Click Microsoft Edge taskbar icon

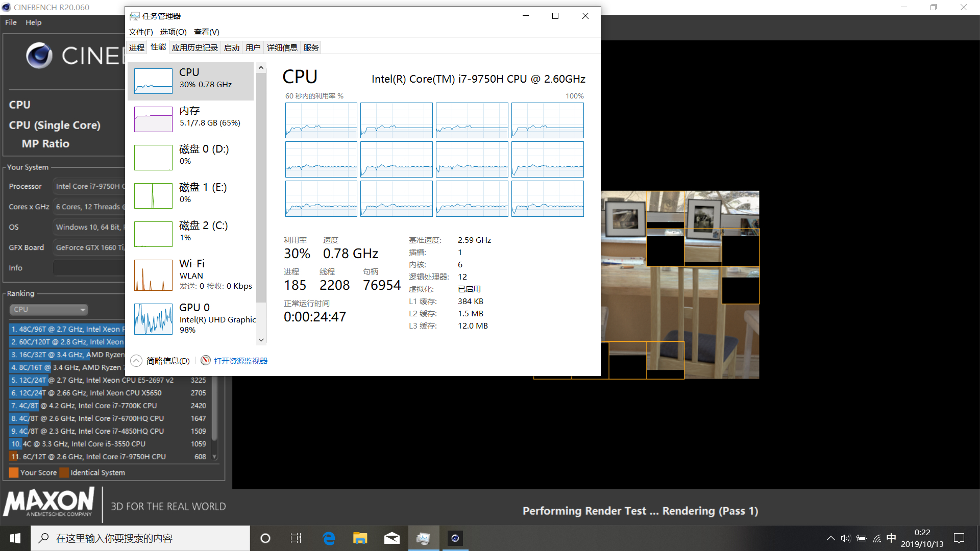[x=328, y=538]
